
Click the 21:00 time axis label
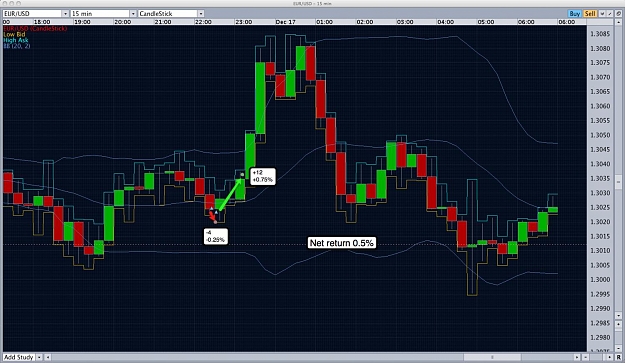(163, 22)
